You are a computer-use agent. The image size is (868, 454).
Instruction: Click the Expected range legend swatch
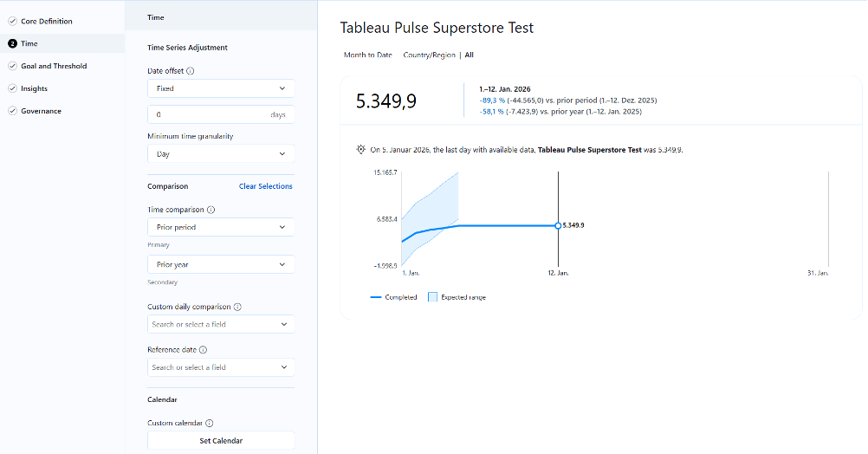[433, 297]
